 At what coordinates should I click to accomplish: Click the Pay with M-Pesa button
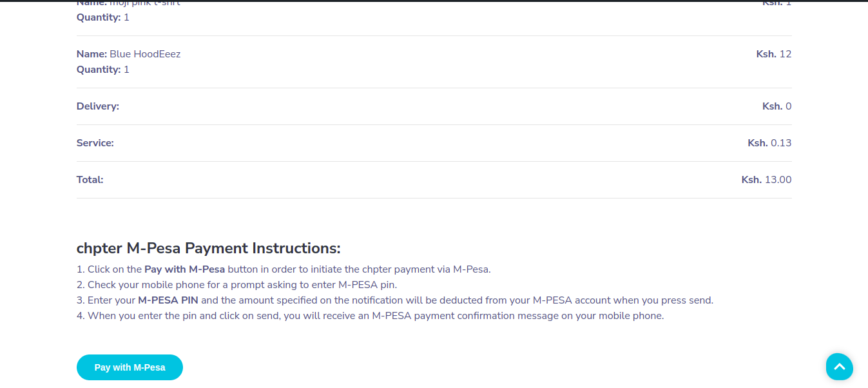coord(130,367)
